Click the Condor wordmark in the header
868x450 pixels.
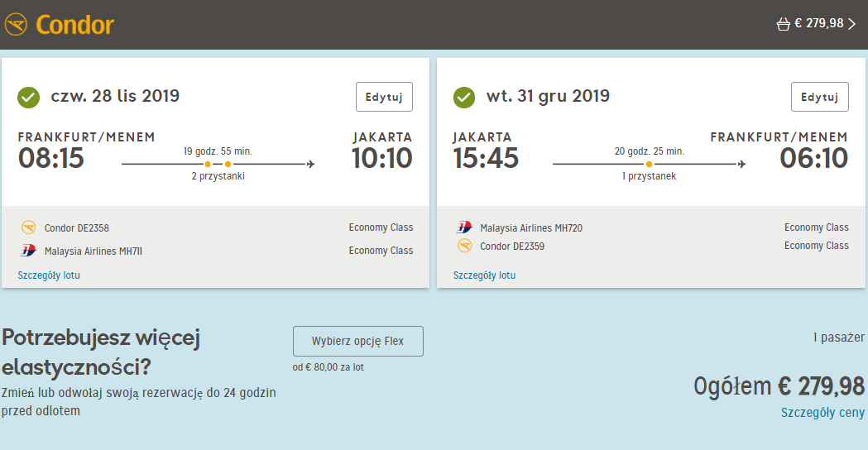[74, 25]
